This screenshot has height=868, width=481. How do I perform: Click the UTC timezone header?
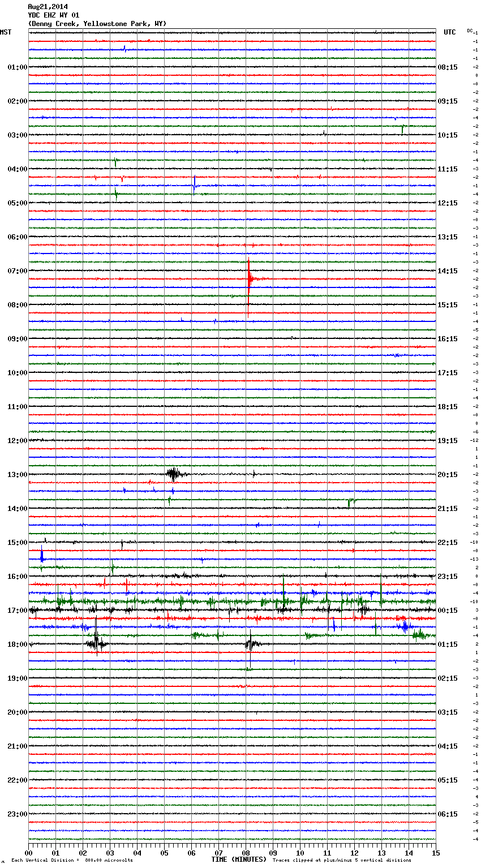[450, 32]
